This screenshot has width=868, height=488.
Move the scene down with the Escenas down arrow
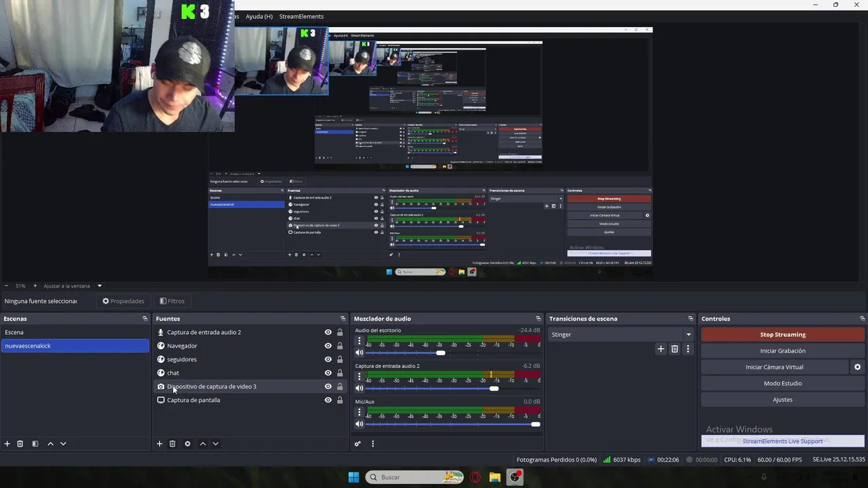63,444
